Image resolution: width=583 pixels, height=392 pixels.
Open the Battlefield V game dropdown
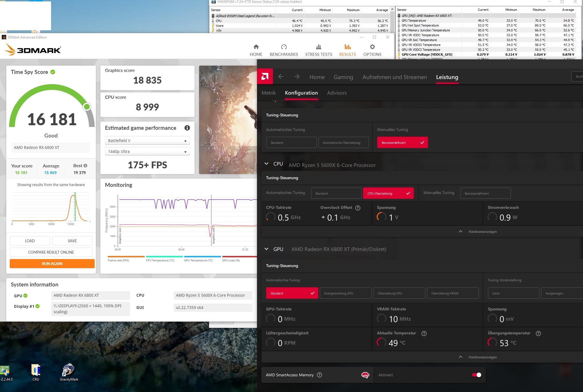pyautogui.click(x=147, y=140)
